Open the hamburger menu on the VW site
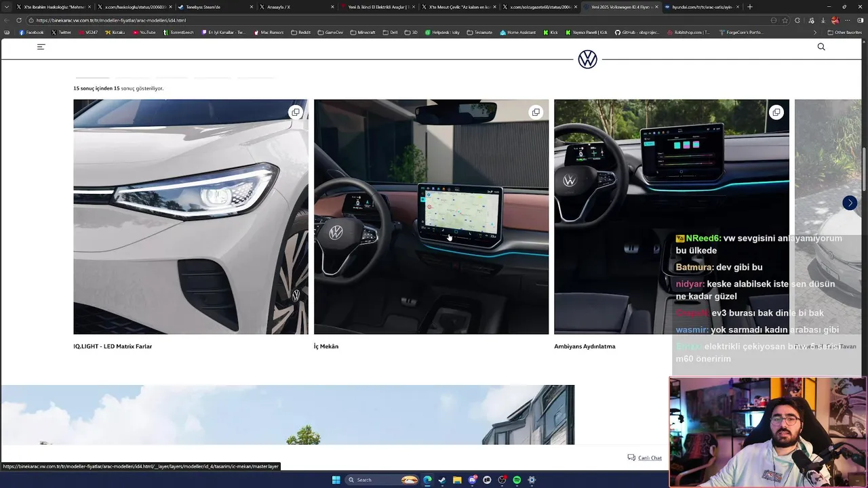868x488 pixels. coord(41,47)
